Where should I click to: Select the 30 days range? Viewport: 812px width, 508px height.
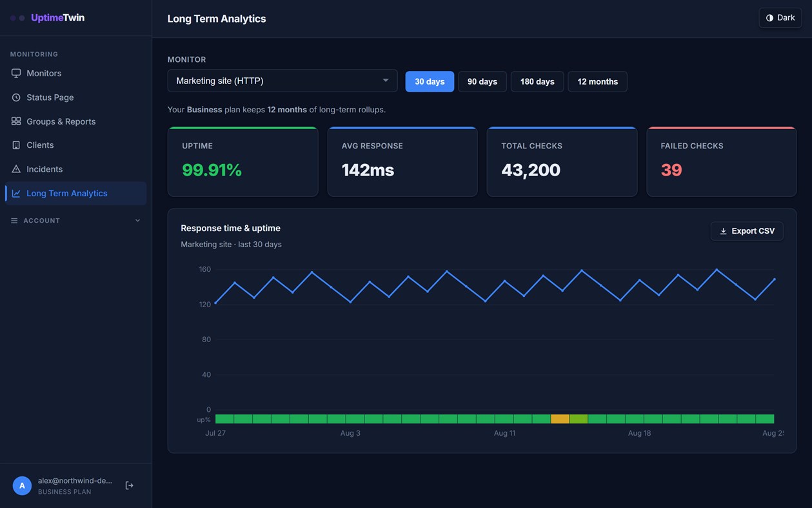click(x=430, y=81)
